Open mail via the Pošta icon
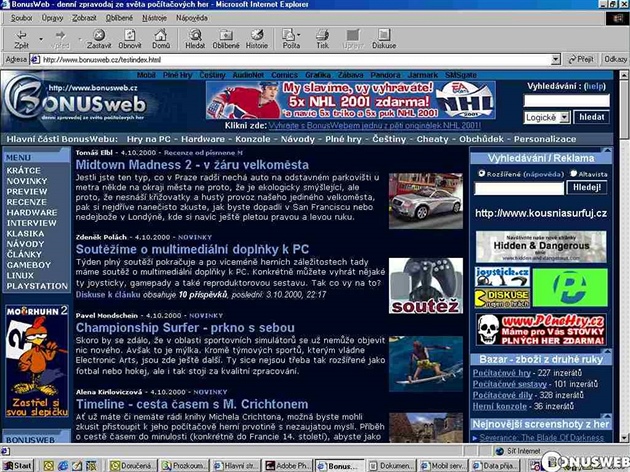The height and width of the screenshot is (472, 630). pyautogui.click(x=290, y=39)
